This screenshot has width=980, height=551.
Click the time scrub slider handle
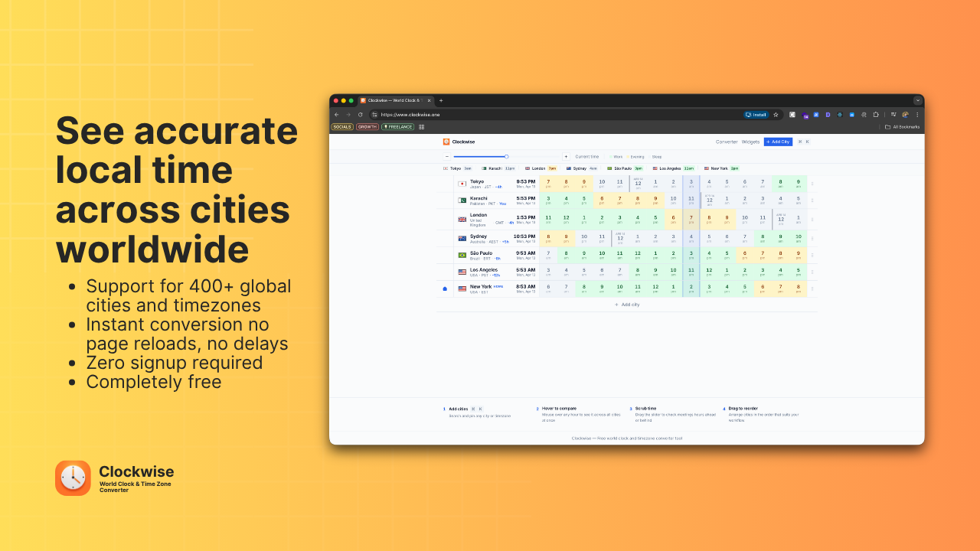click(x=506, y=156)
